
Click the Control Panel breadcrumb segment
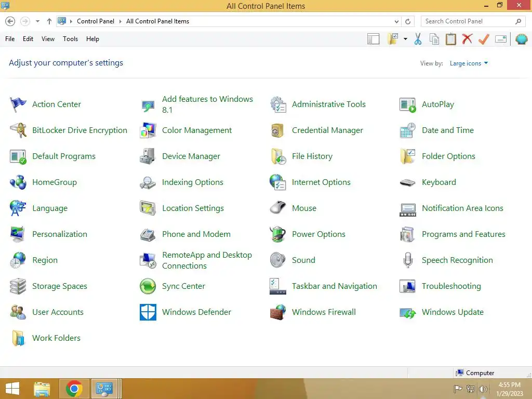coord(96,21)
